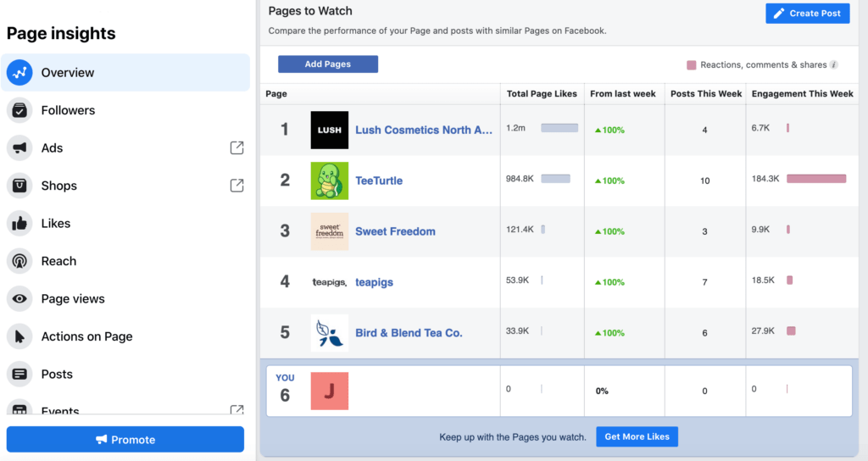Click the 18.5K engagement value

[763, 280]
